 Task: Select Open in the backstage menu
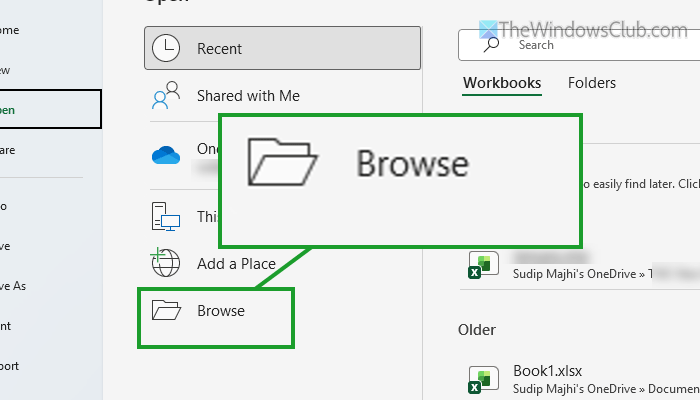(50, 109)
